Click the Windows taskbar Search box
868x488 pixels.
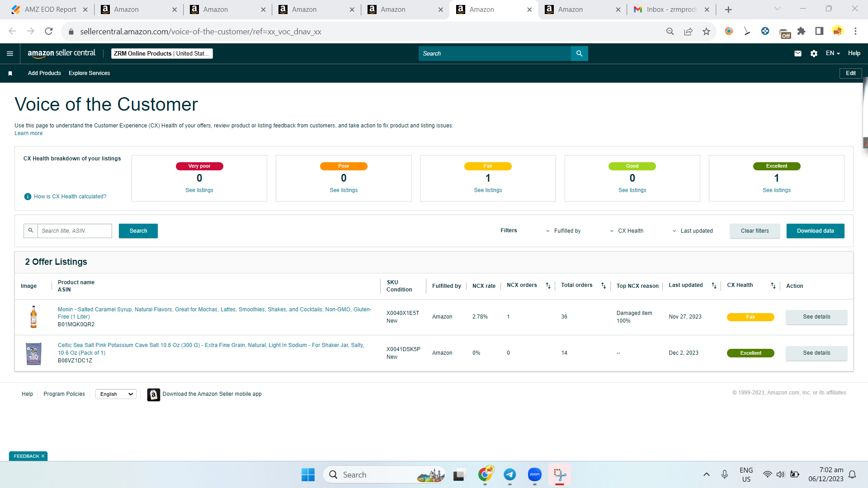pyautogui.click(x=384, y=474)
